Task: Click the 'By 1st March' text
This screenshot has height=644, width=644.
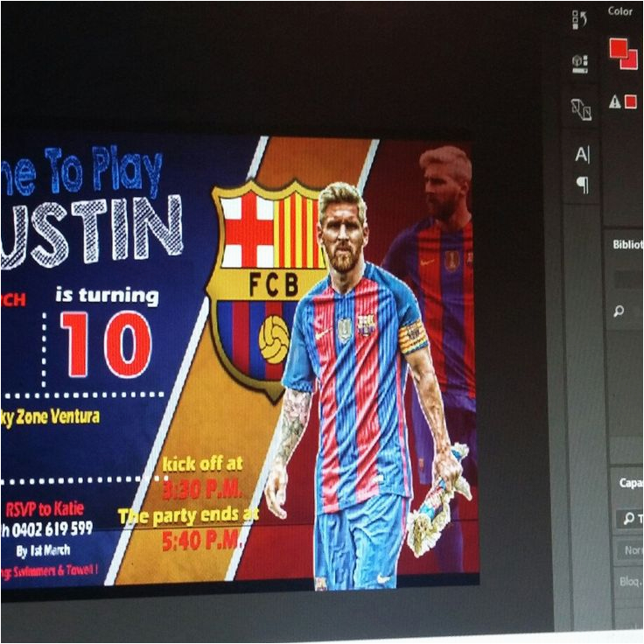Action: 43,550
